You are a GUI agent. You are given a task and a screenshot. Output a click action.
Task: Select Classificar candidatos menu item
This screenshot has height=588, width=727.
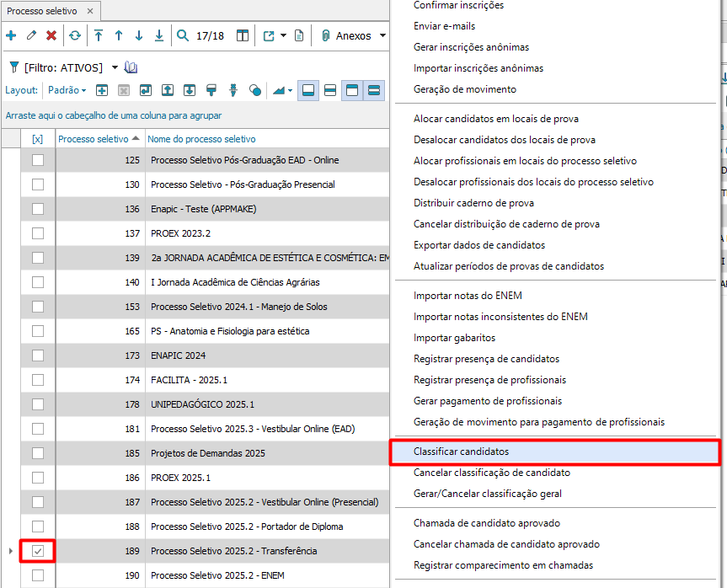(461, 452)
